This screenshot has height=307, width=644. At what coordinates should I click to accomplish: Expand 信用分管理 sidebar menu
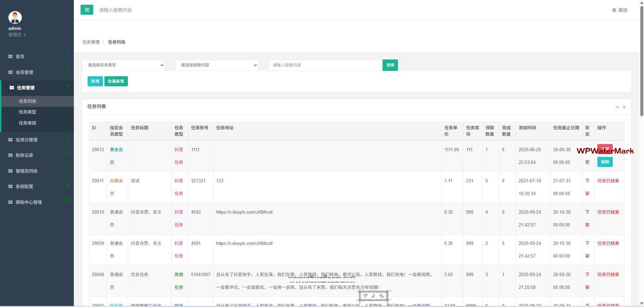[27, 140]
